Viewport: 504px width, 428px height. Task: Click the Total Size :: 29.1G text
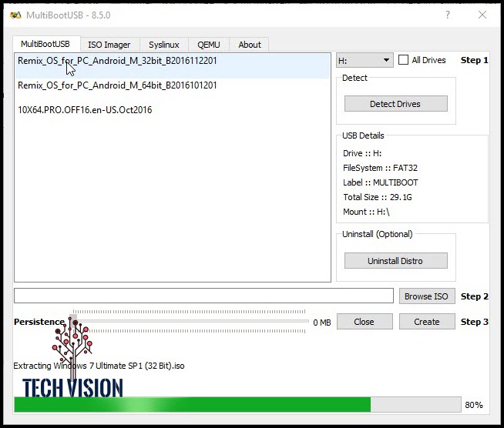[378, 197]
